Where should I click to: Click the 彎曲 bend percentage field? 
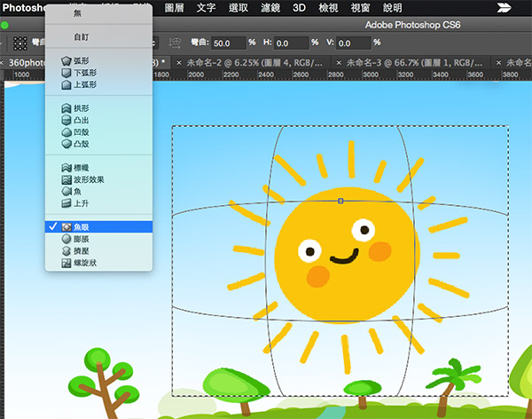click(x=229, y=43)
